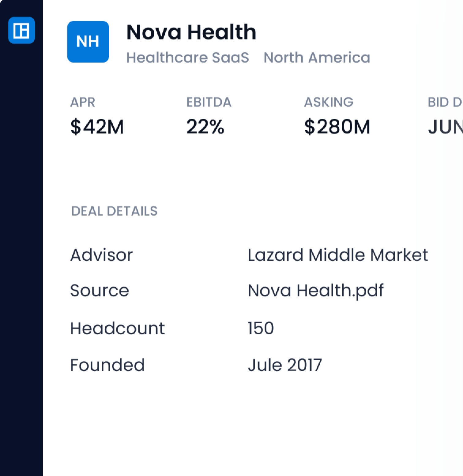This screenshot has width=463, height=476.
Task: Click the Headcount field label
Action: click(x=118, y=328)
